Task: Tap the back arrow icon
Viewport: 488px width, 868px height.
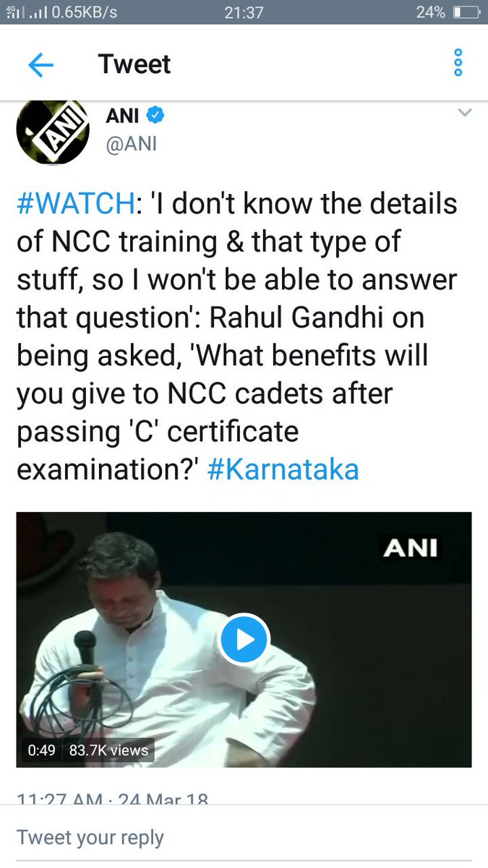Action: [x=40, y=65]
